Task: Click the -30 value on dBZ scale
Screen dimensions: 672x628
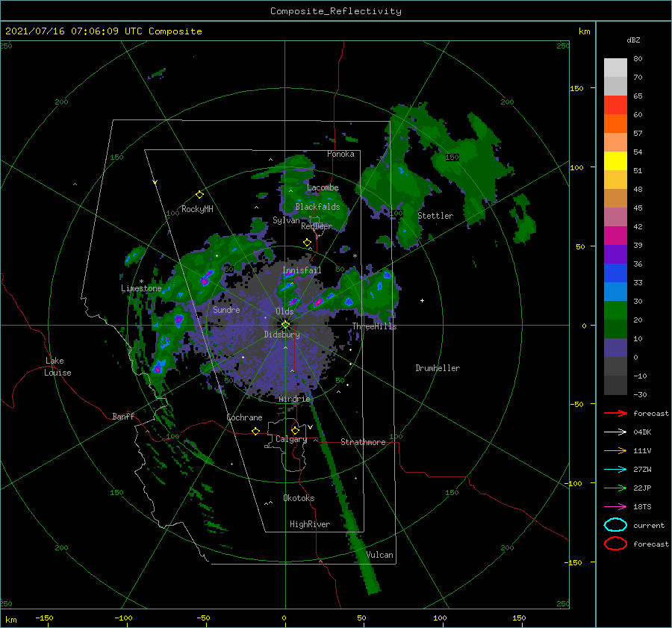Action: 640,394
